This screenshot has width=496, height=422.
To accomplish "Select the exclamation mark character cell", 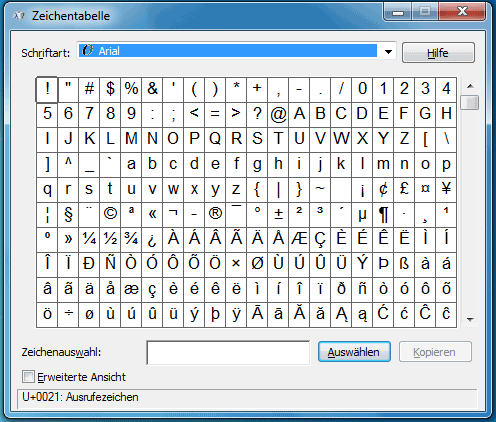I will [47, 90].
